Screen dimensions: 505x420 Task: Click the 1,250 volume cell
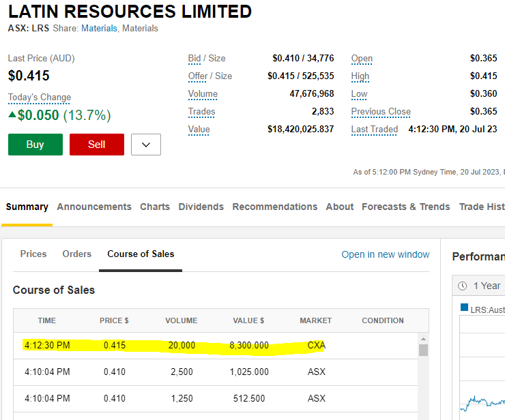[182, 398]
